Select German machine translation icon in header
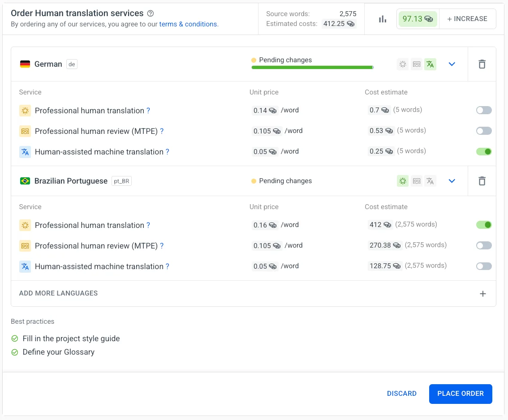The image size is (508, 420). tap(430, 64)
